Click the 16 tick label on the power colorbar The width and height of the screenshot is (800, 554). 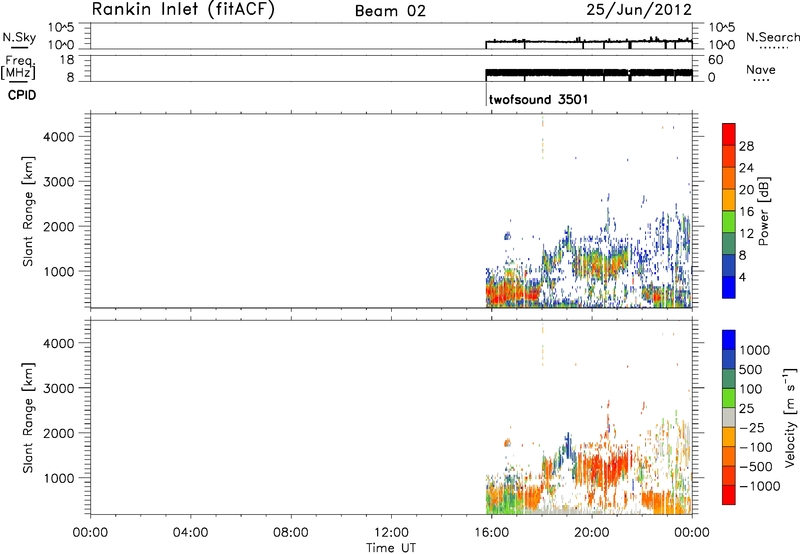(x=746, y=212)
